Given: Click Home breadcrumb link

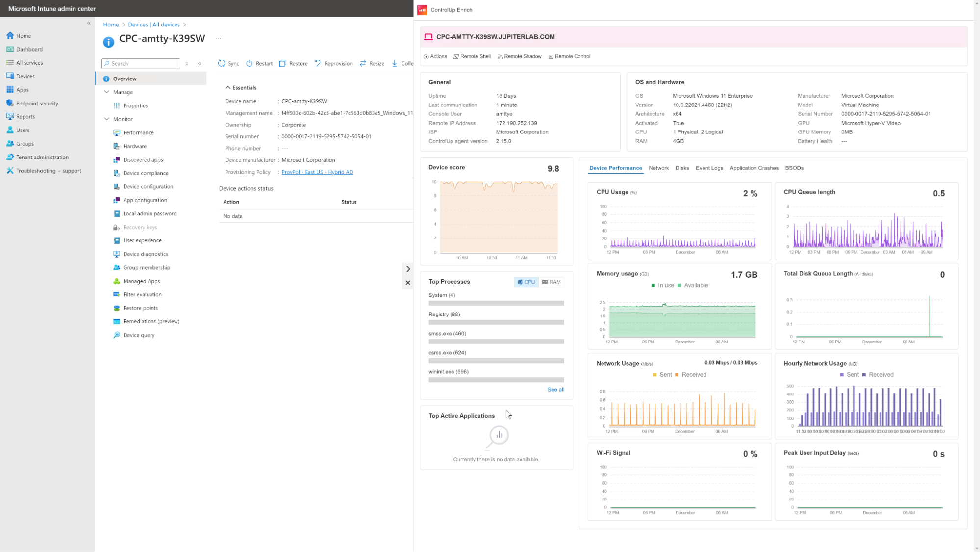Looking at the screenshot, I should click(x=111, y=25).
